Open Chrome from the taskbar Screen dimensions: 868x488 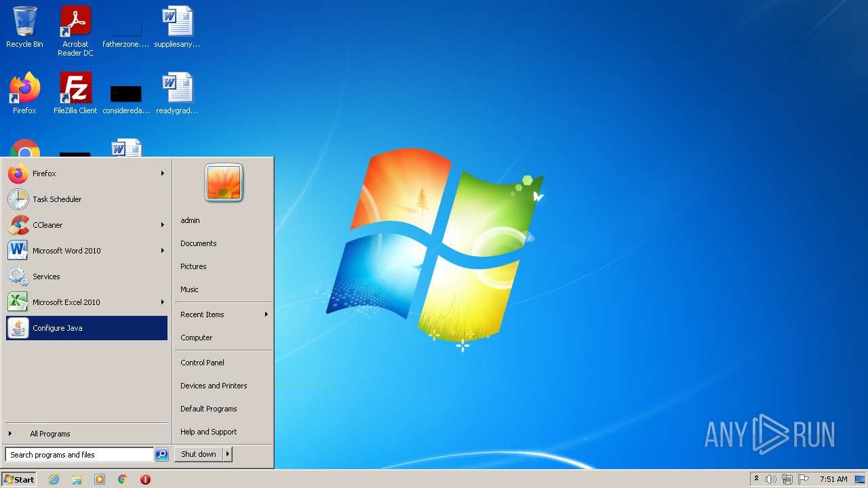(123, 479)
